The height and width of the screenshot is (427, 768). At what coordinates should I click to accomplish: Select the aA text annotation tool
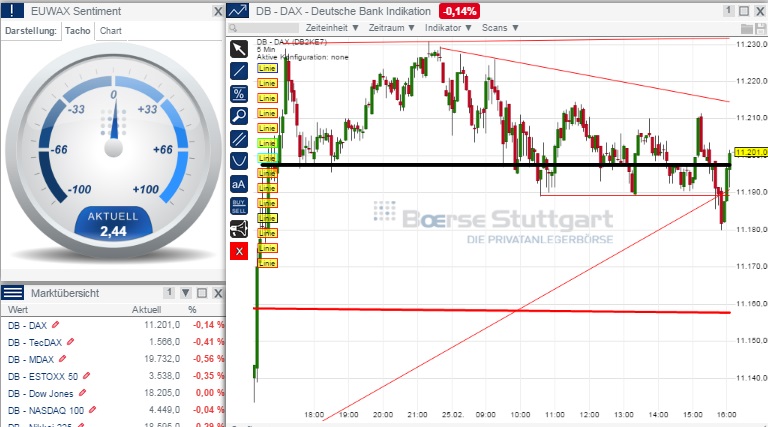[239, 184]
